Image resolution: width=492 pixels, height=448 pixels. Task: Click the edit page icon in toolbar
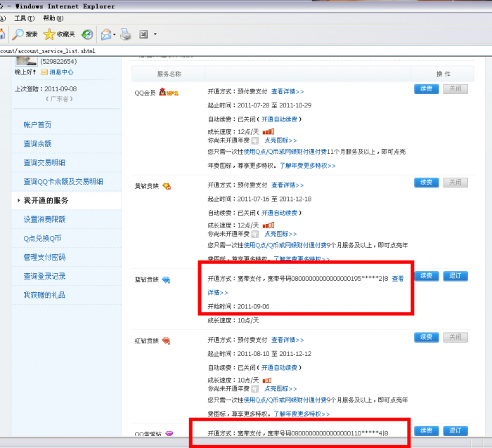pyautogui.click(x=143, y=34)
